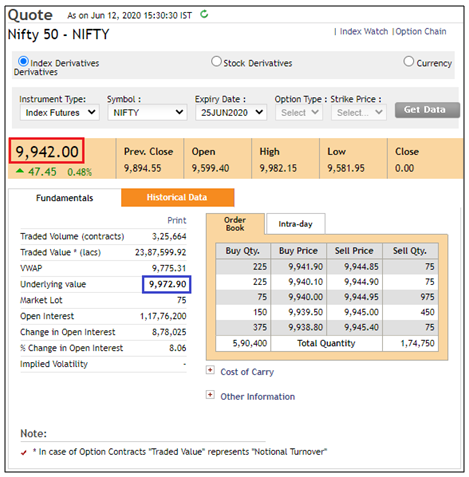The image size is (469, 477).
Task: Select the Index Derivatives radio button
Action: point(23,61)
